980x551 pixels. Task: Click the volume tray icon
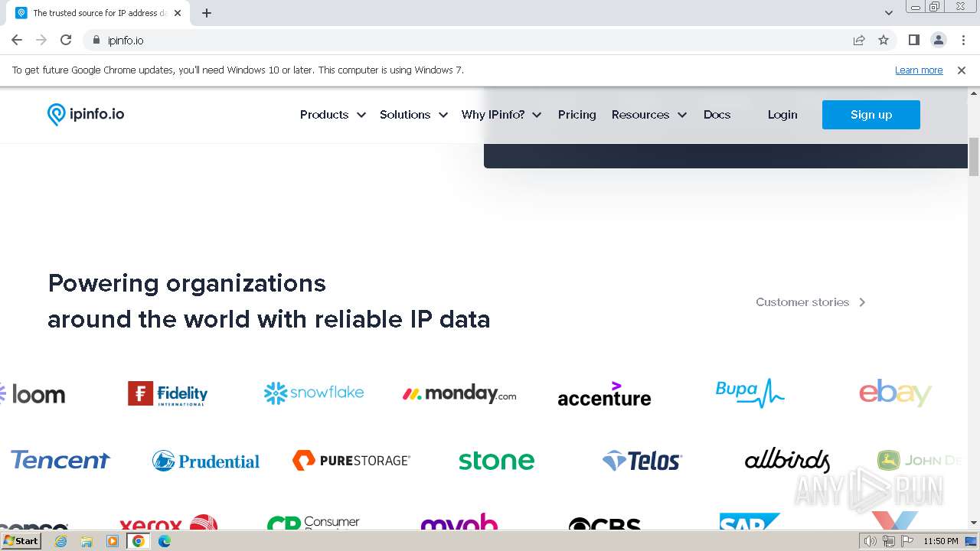[x=870, y=541]
